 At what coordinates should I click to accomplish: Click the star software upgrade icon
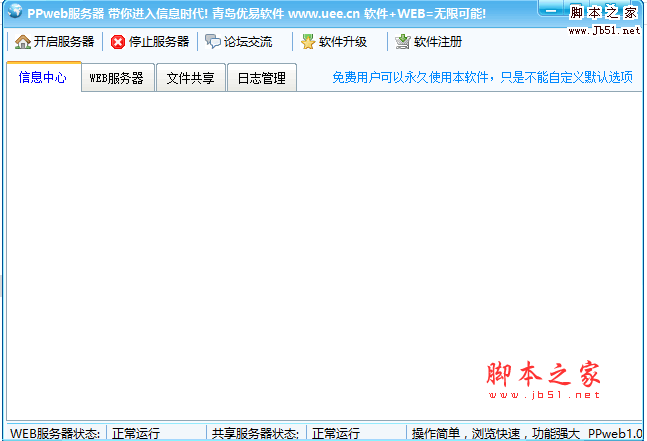tap(308, 42)
